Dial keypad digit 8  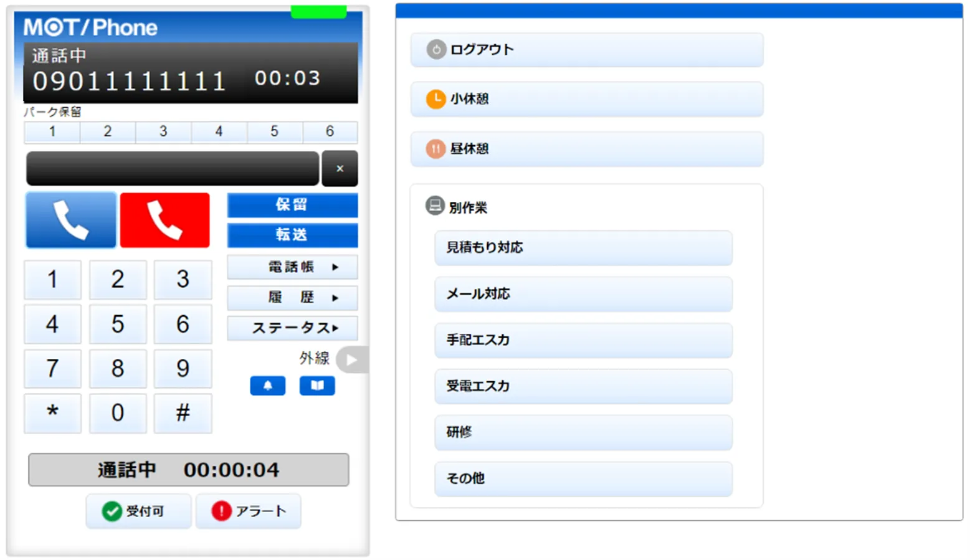pos(118,369)
